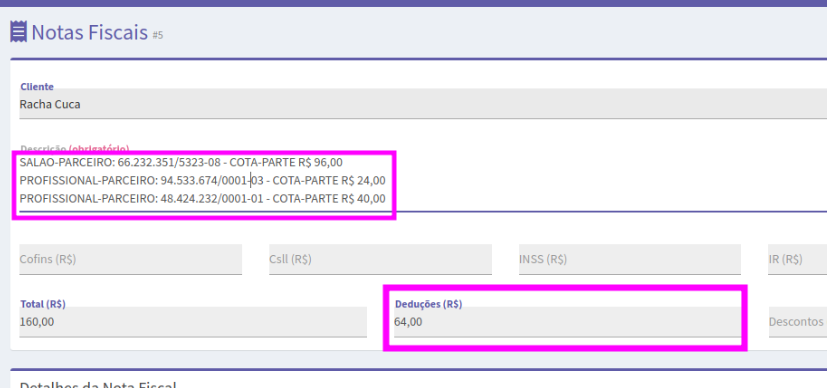Click the Notas Fiscais receipt icon
This screenshot has width=827, height=388.
(x=18, y=32)
